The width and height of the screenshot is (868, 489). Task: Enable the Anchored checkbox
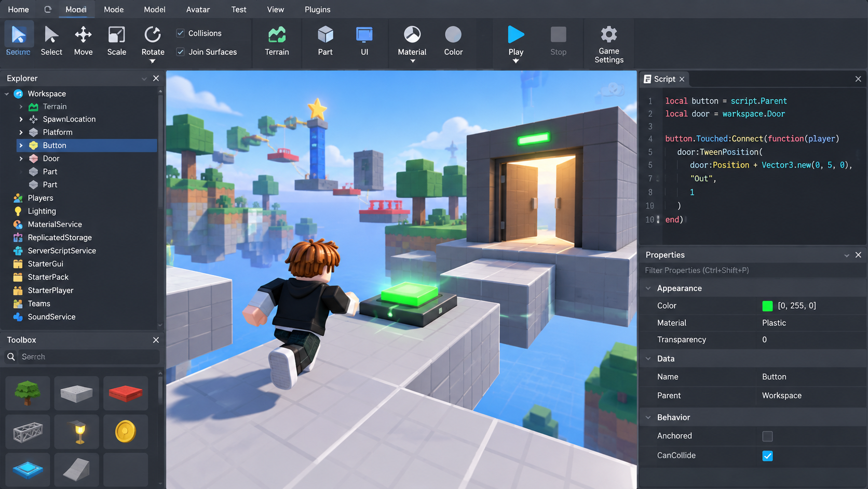767,436
